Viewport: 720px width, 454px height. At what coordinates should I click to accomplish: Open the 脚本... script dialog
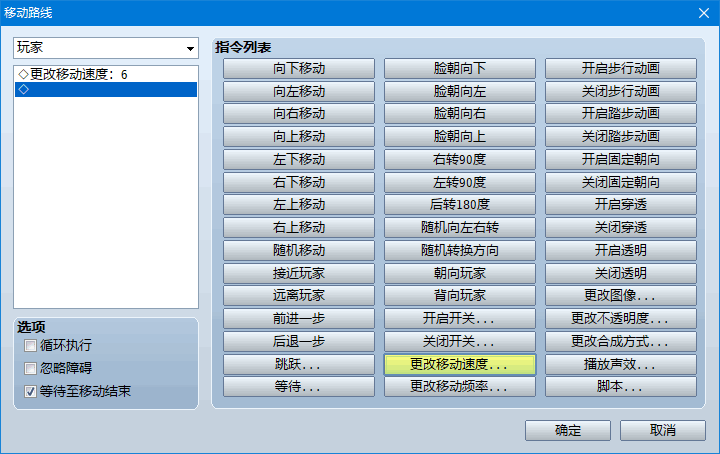tap(621, 387)
